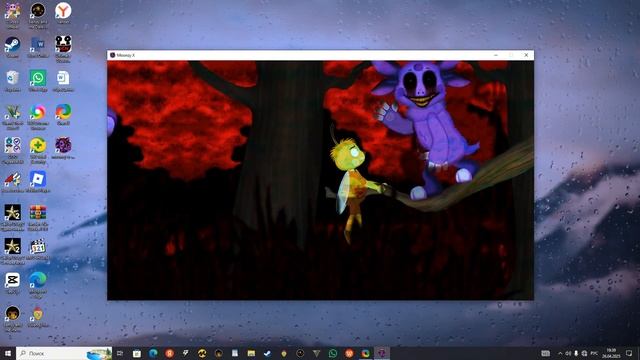640x360 pixels.
Task: Open the Word document file on desktop
Action: coord(63,78)
